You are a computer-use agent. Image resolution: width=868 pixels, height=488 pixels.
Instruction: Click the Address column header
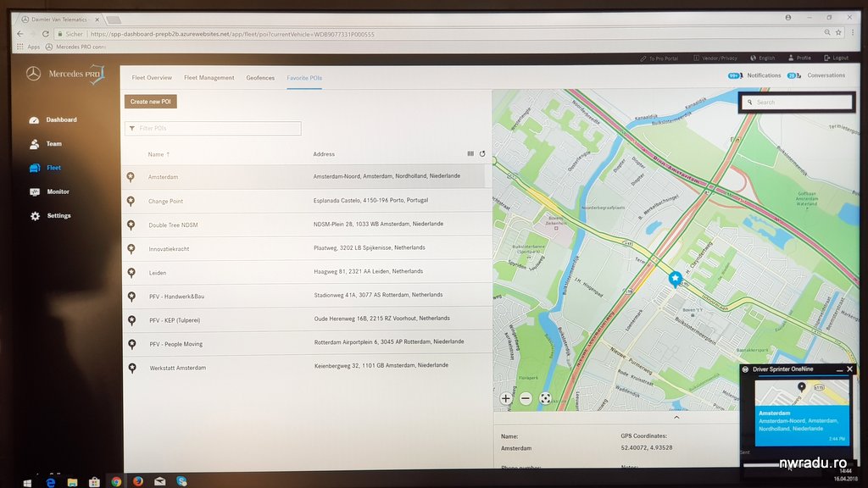point(324,154)
